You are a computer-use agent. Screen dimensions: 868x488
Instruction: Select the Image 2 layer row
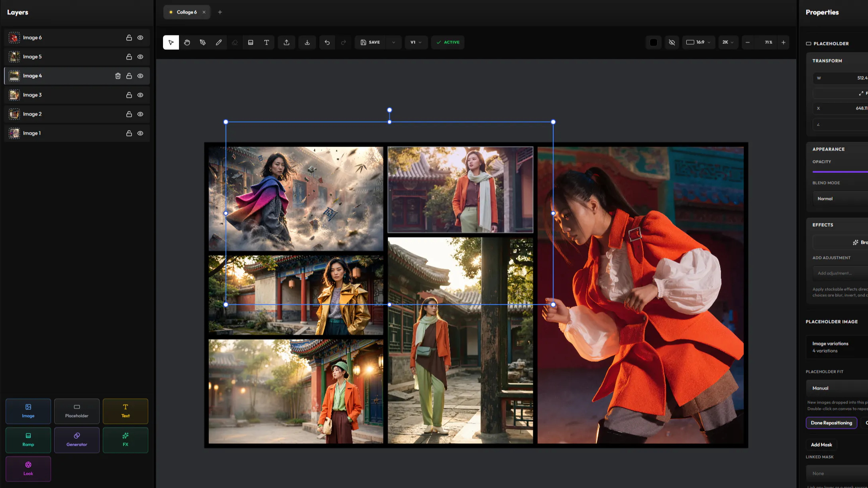(x=77, y=114)
